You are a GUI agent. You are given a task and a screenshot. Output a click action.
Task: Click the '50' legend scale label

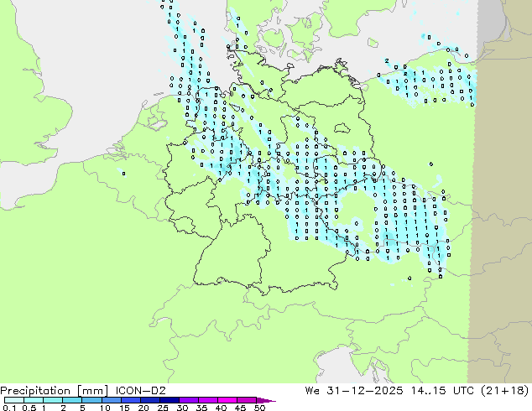260,408
